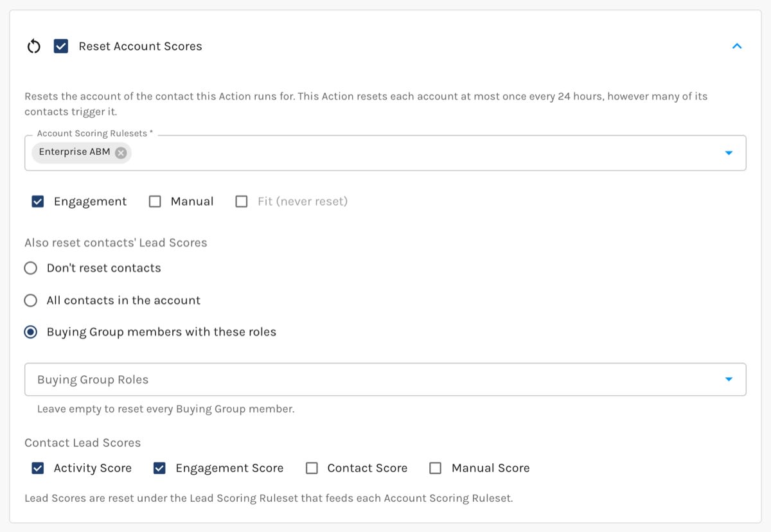Select Don't reset contacts option
771x532 pixels.
pos(31,268)
